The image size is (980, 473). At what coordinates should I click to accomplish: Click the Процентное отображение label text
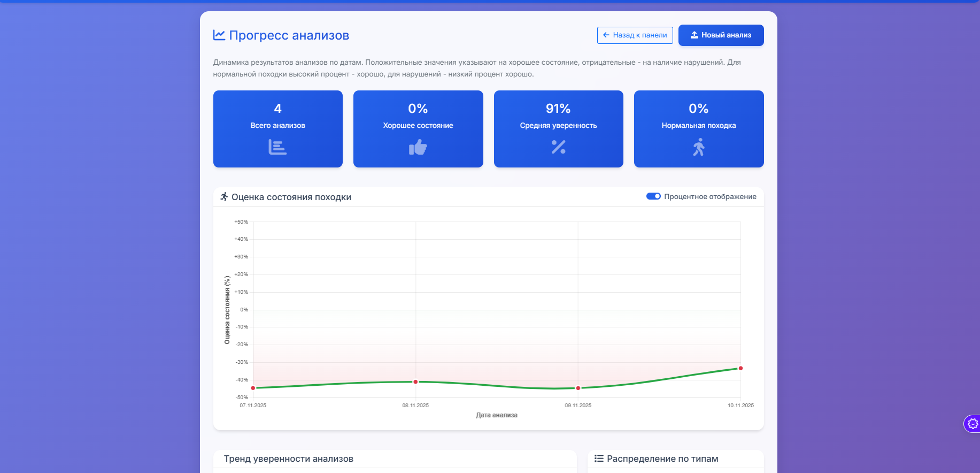click(710, 196)
